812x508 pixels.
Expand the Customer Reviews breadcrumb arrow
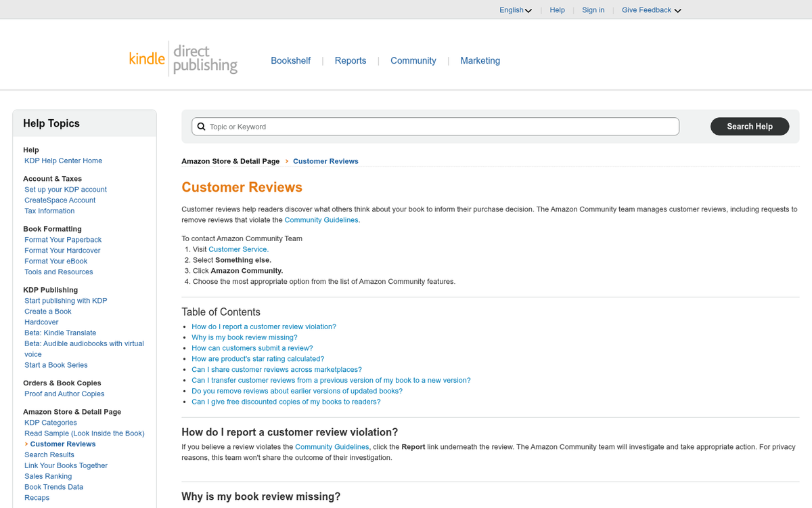click(x=287, y=161)
